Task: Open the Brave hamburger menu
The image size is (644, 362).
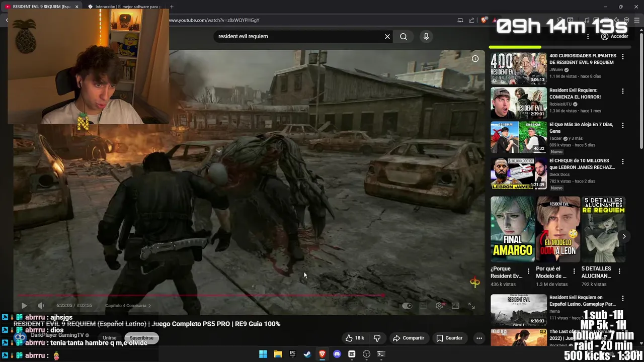Action: [637, 20]
